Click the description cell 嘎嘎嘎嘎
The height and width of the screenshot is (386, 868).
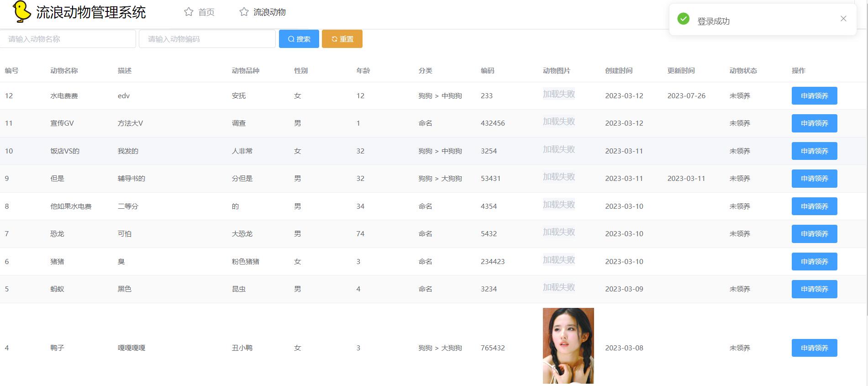coord(132,348)
